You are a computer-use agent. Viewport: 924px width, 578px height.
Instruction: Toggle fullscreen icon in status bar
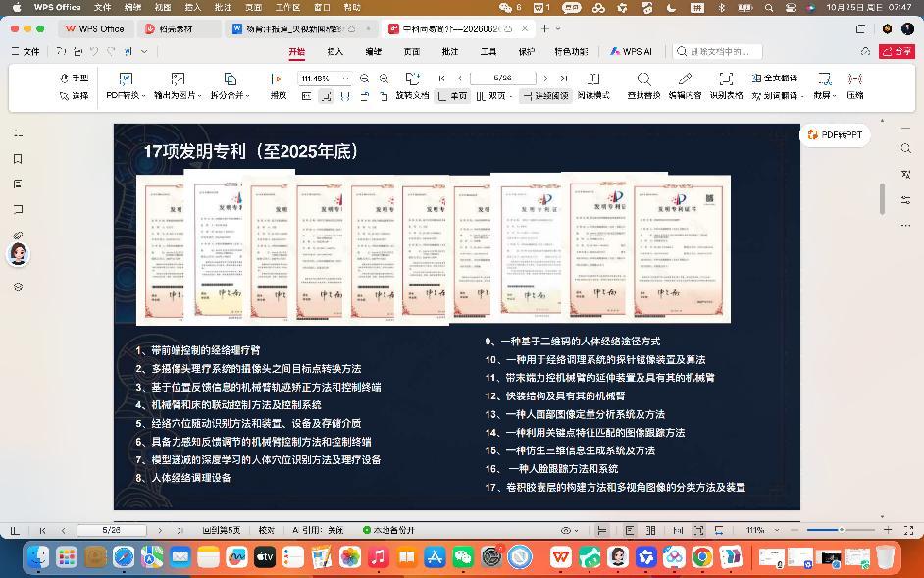tap(908, 530)
